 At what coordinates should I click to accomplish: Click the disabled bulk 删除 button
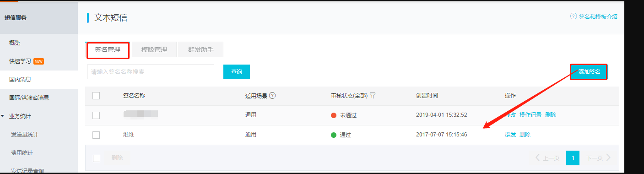click(x=117, y=158)
